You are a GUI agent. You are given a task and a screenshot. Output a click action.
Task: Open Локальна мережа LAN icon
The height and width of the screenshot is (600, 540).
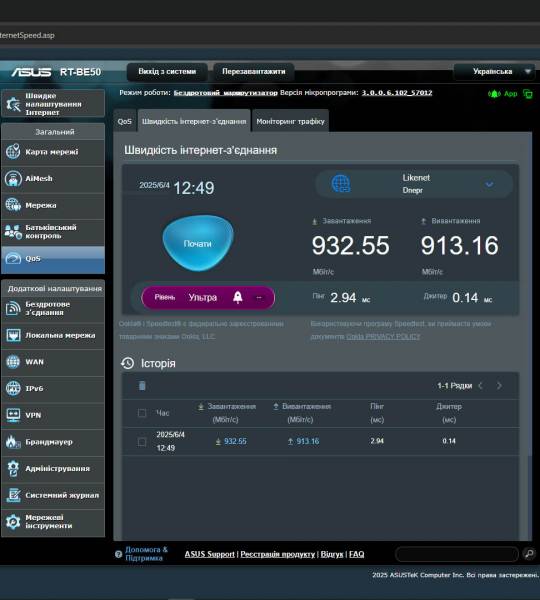click(13, 335)
